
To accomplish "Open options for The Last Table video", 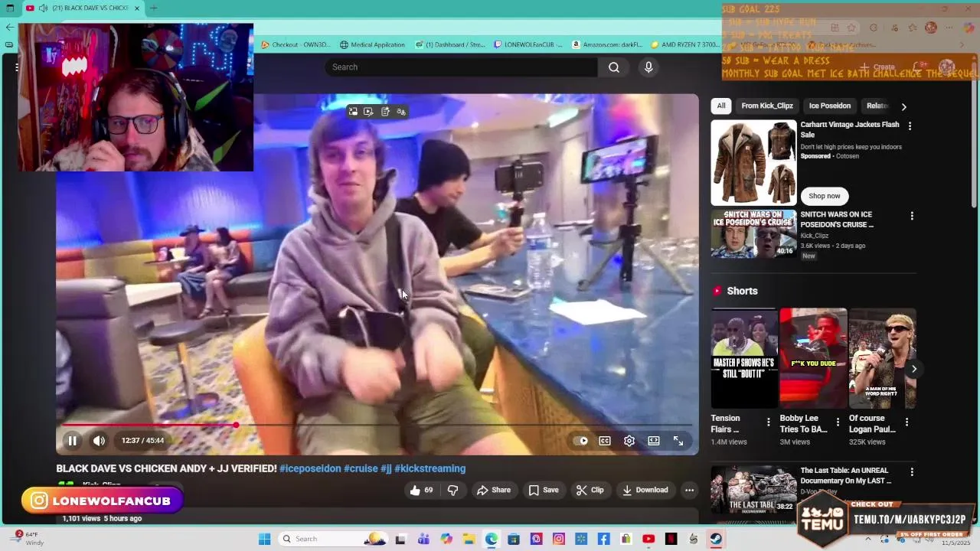I will 911,472.
